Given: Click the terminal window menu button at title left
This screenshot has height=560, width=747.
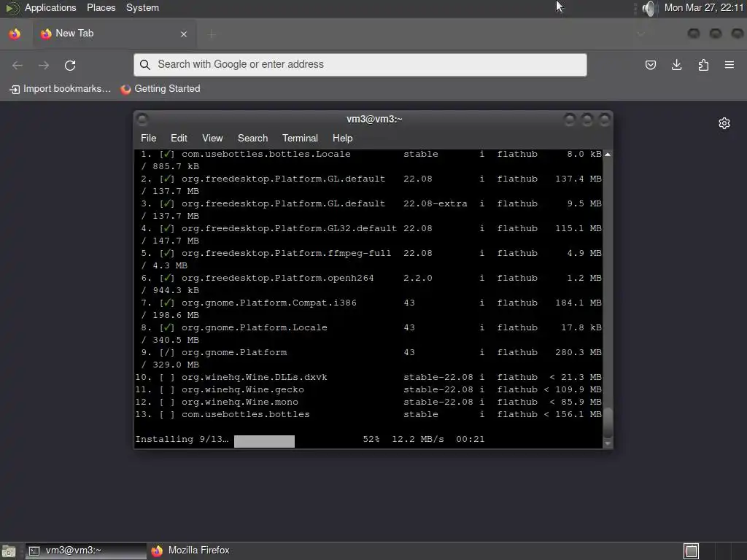Looking at the screenshot, I should click(142, 119).
